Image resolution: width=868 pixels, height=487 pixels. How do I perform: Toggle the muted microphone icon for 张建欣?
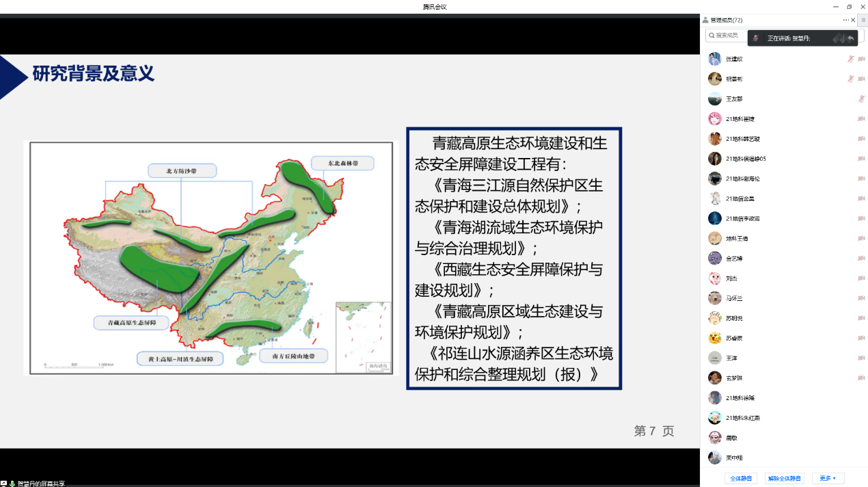(x=850, y=60)
